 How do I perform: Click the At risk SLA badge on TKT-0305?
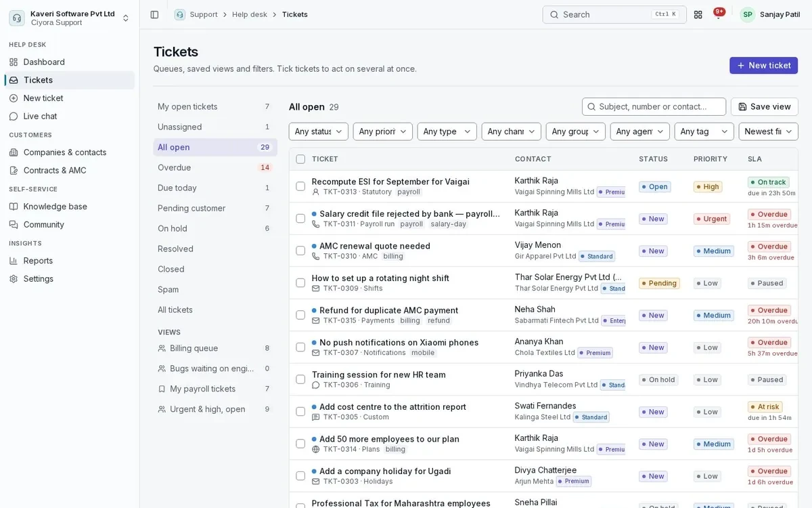pos(765,406)
